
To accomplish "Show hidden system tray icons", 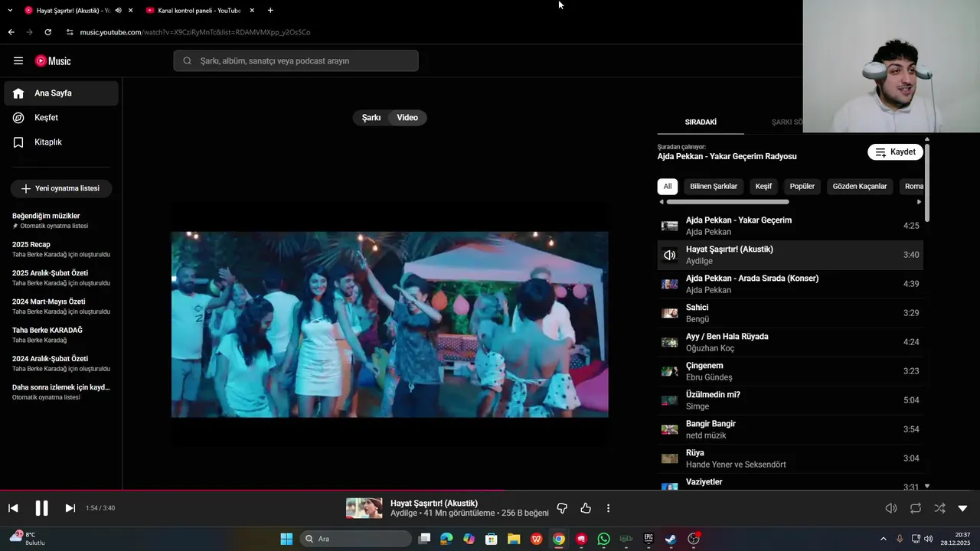I will tap(883, 539).
